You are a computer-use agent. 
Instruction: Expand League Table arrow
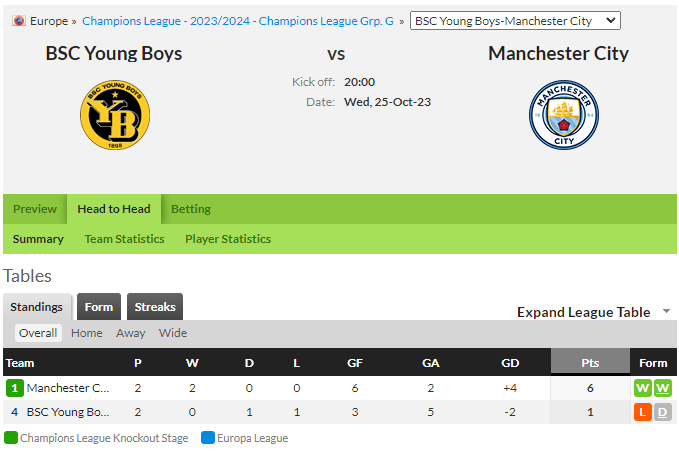(666, 311)
